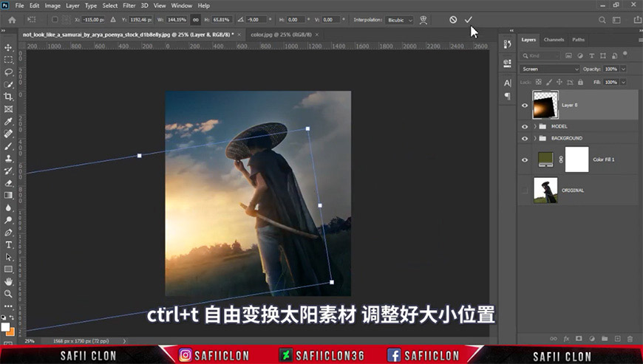Select the Dodge tool
Image resolution: width=643 pixels, height=364 pixels.
8,220
